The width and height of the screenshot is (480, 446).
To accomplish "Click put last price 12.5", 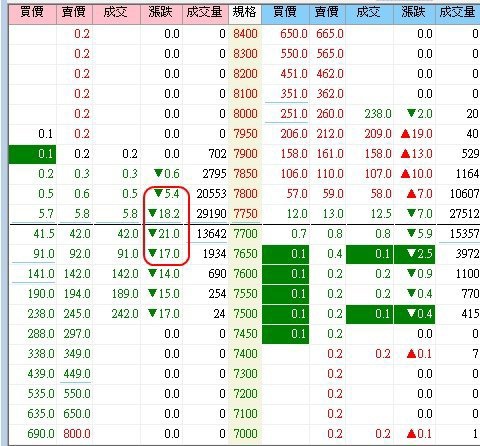I will [x=381, y=214].
